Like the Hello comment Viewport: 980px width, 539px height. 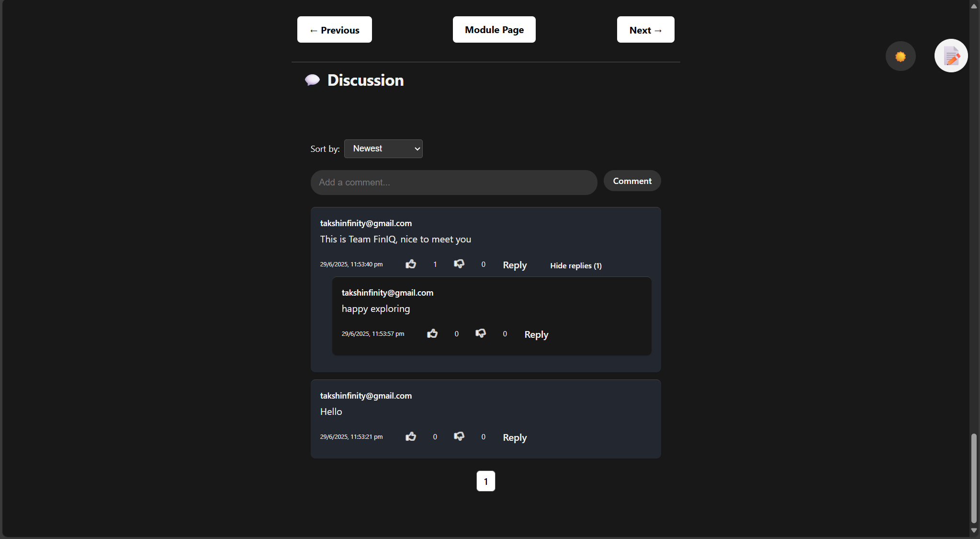pos(411,436)
